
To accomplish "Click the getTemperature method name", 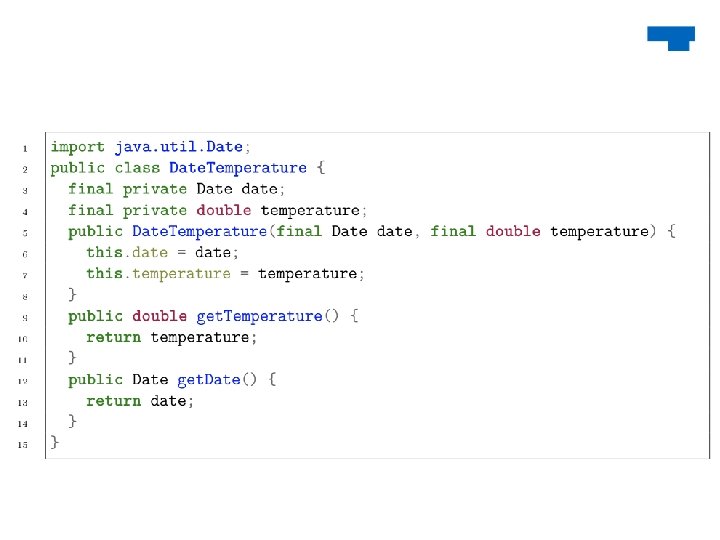I will 259,316.
